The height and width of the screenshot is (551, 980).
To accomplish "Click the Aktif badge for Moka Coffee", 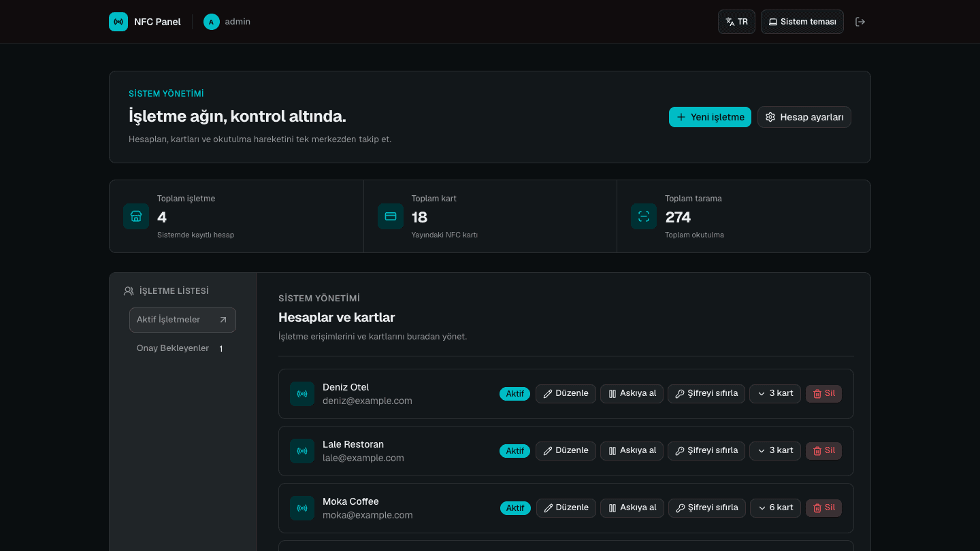I will coord(515,508).
